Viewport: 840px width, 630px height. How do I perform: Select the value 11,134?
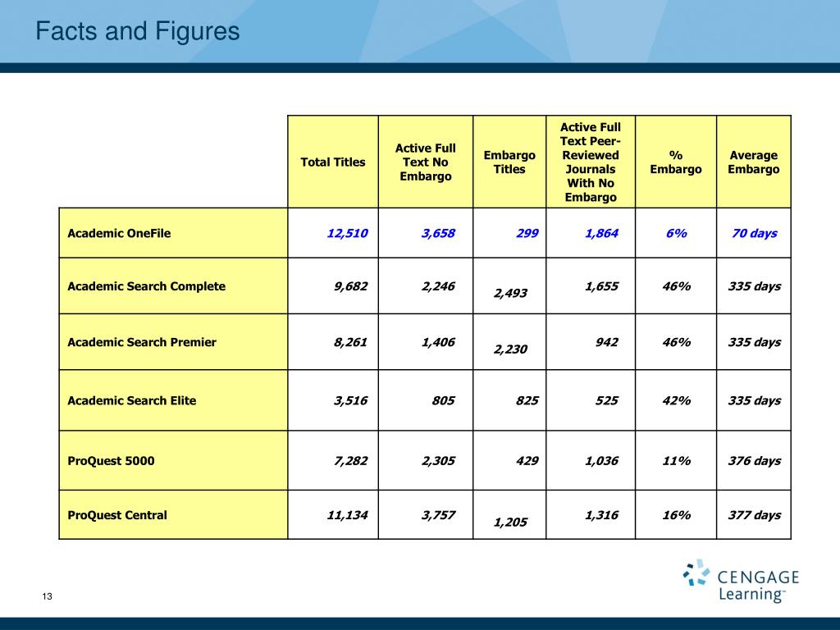click(x=347, y=515)
